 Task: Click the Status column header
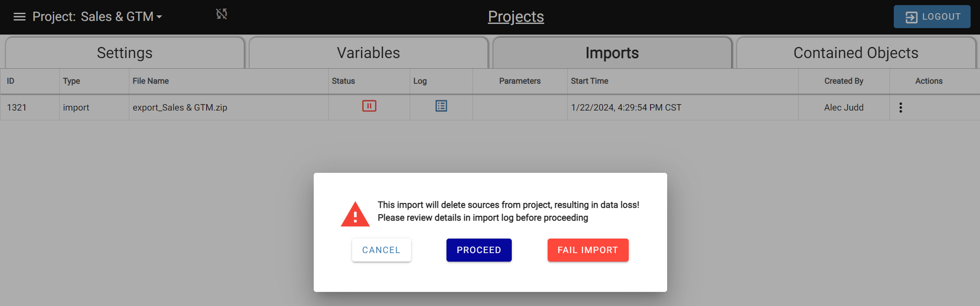(x=343, y=81)
